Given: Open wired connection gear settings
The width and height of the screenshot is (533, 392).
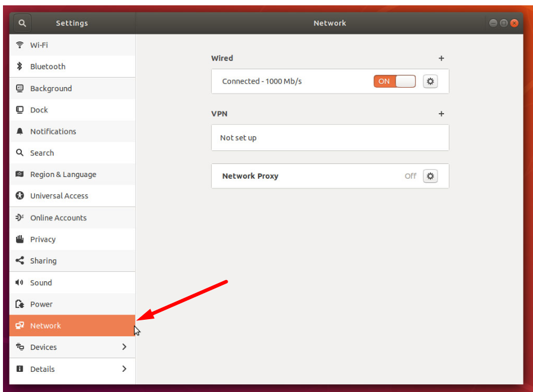Looking at the screenshot, I should (430, 82).
